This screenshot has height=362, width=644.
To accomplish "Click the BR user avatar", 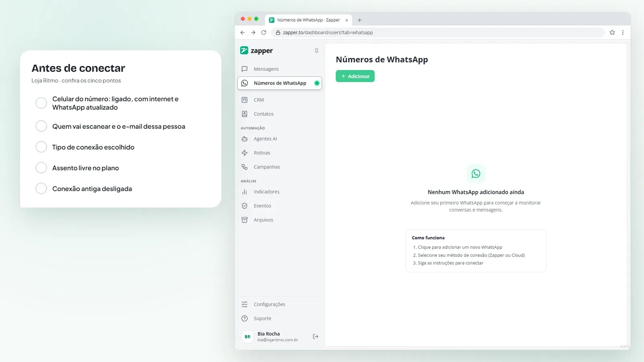I will pyautogui.click(x=248, y=337).
